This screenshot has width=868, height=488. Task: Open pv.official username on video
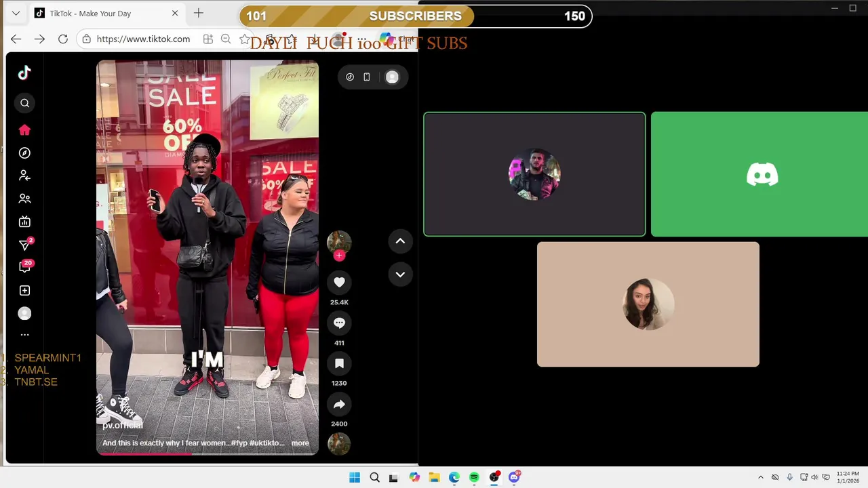coord(123,425)
